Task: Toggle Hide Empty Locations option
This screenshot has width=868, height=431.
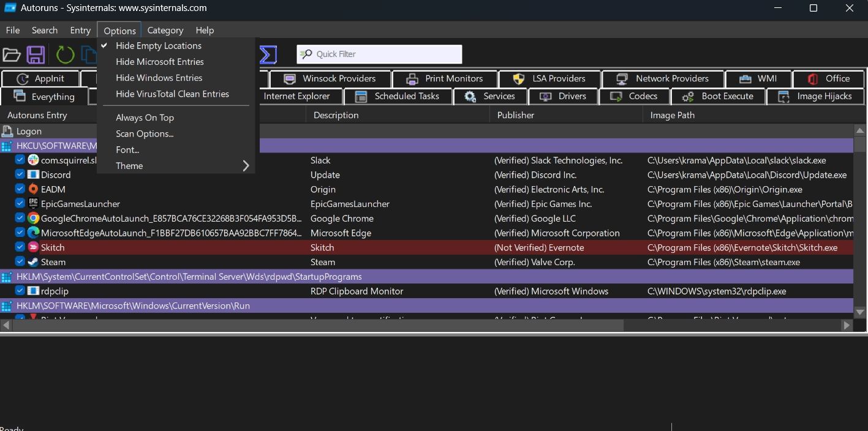Action: 175,46
